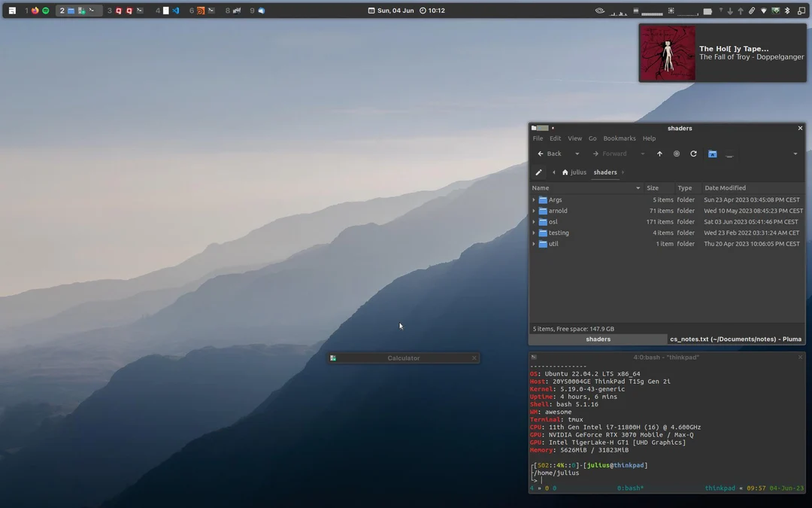This screenshot has width=812, height=508.
Task: Navigate up one directory in the file manager
Action: coord(659,154)
